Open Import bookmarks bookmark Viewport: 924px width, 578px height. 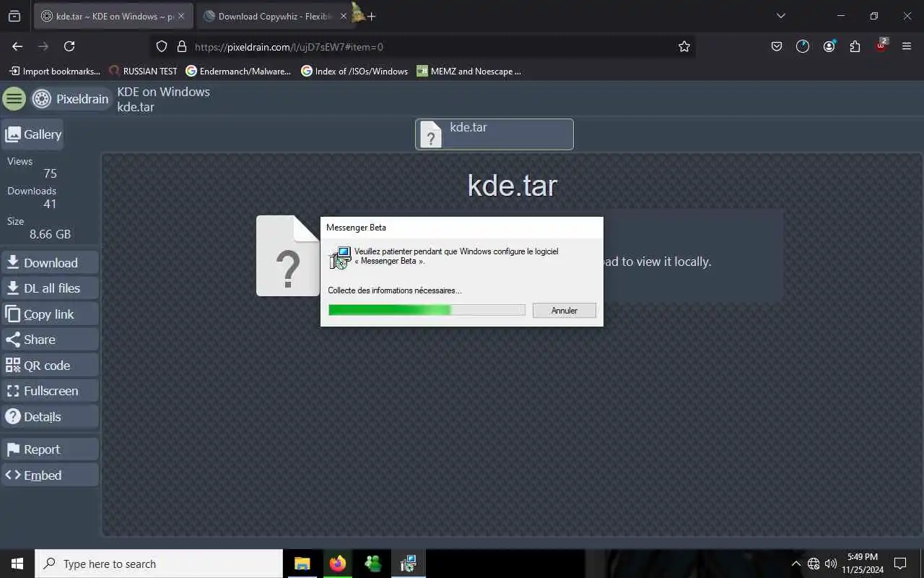click(x=55, y=71)
